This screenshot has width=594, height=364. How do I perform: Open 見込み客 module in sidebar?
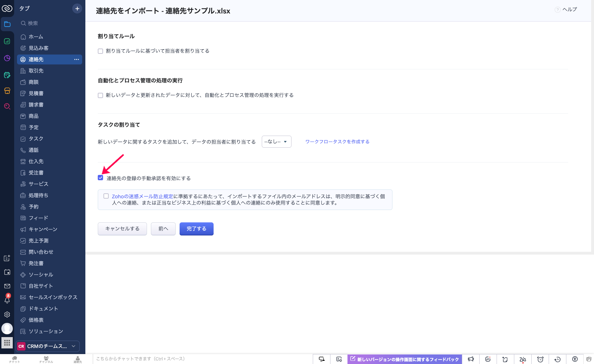tap(39, 48)
